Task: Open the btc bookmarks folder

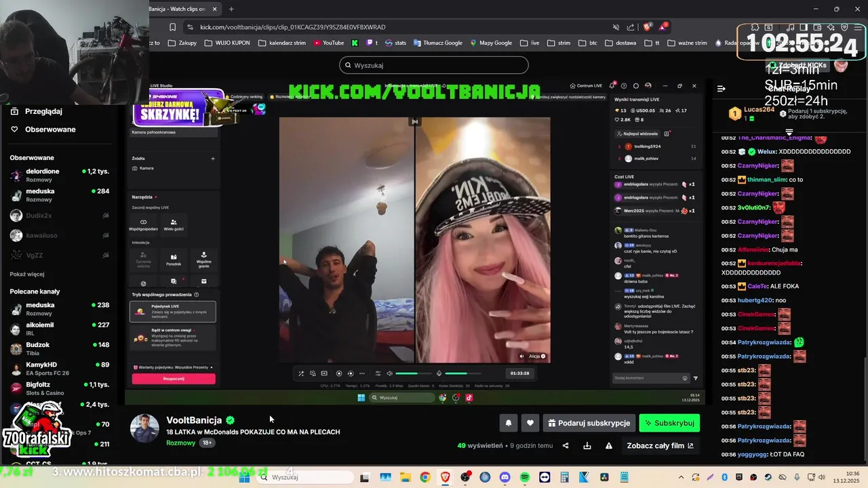Action: click(588, 43)
